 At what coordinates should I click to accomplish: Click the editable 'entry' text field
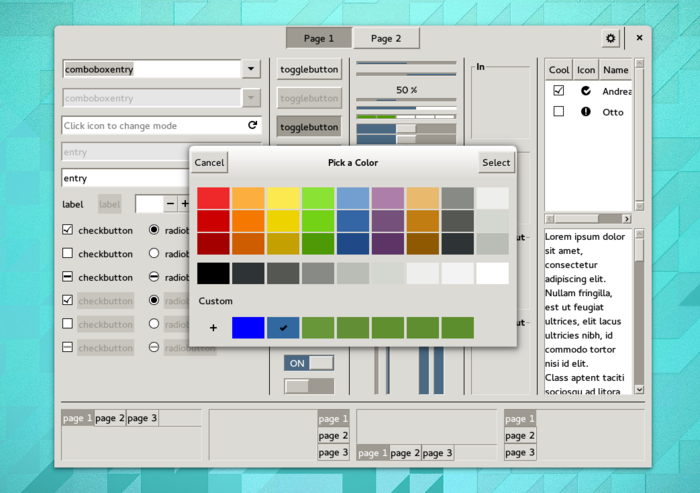pyautogui.click(x=125, y=178)
